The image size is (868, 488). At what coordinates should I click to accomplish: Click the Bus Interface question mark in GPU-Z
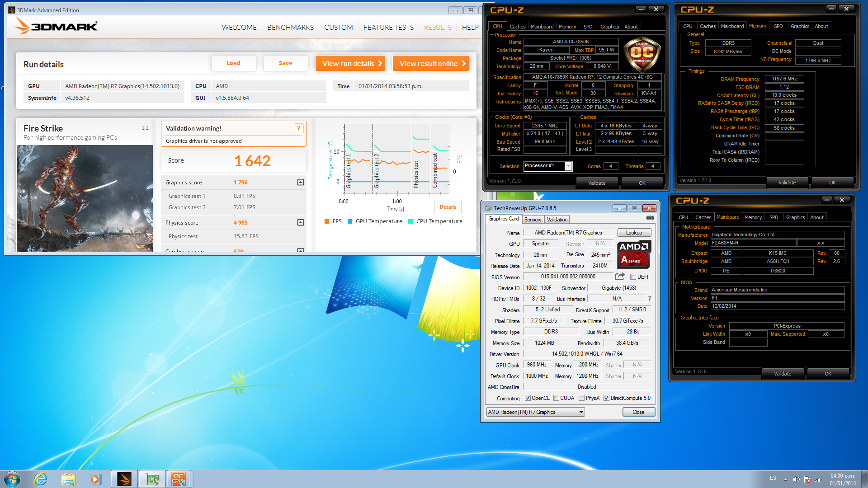point(650,299)
